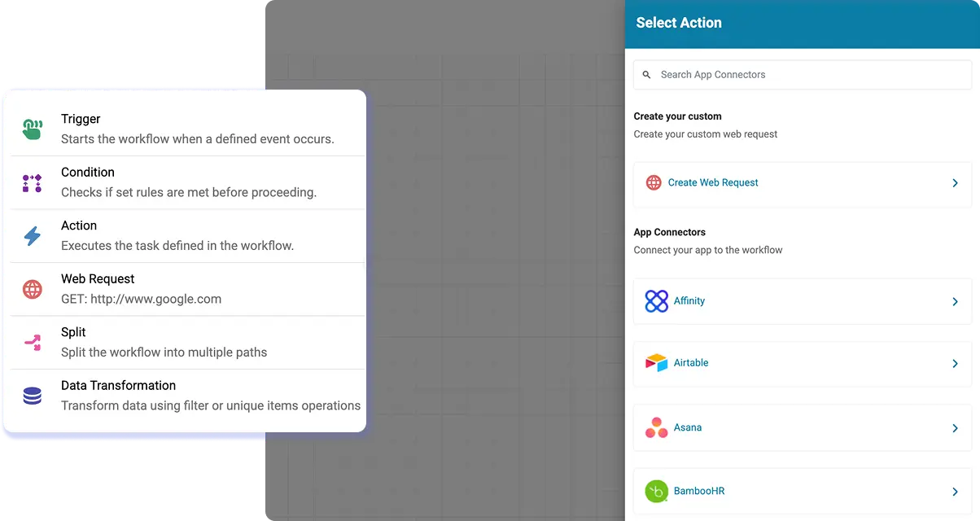Click the Asana connector link
This screenshot has width=980, height=521.
[688, 427]
